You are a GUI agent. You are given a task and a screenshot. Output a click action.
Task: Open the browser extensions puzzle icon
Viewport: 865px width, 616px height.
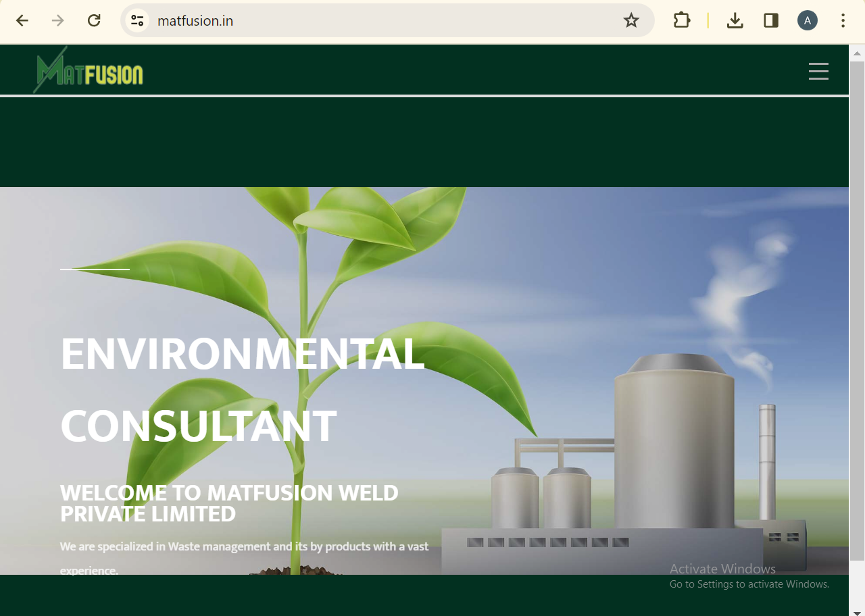(682, 20)
